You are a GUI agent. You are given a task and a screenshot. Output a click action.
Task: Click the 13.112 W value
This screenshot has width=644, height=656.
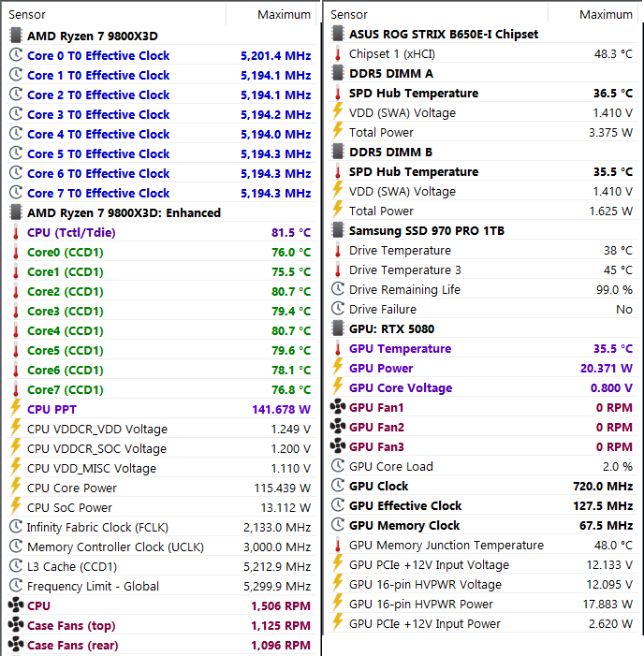click(x=285, y=508)
